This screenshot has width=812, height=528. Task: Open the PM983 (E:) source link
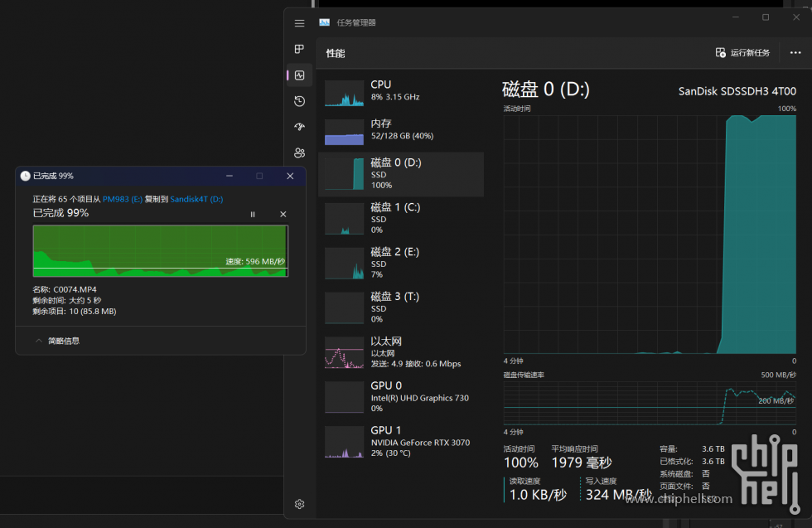123,199
